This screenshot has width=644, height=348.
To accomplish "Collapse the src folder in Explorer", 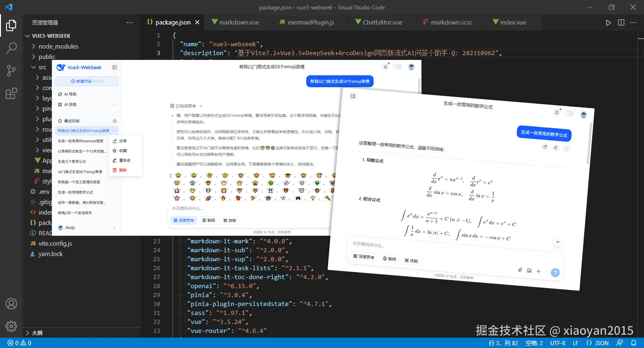I will coord(41,67).
